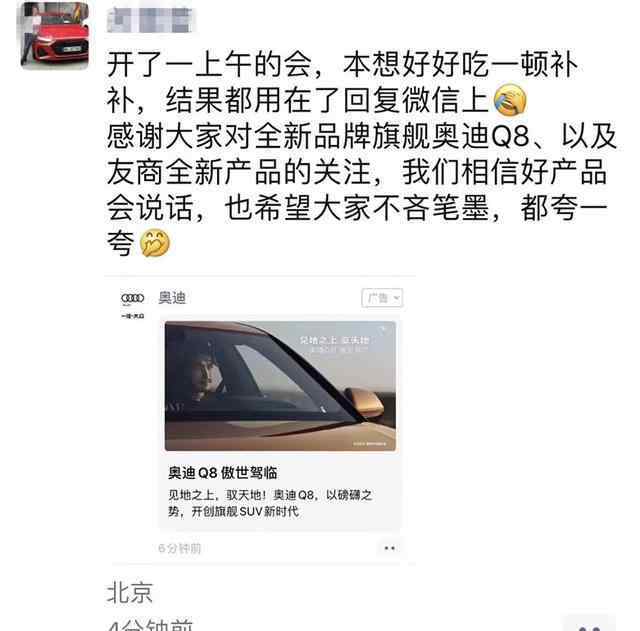The width and height of the screenshot is (640, 631).
Task: Select the 北京 location tag
Action: pyautogui.click(x=130, y=593)
